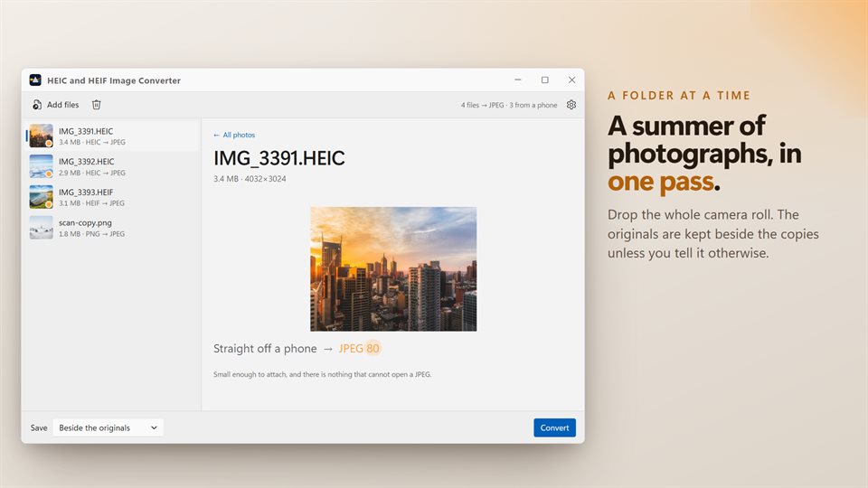The height and width of the screenshot is (488, 868).
Task: Maximize the converter window
Action: click(x=544, y=80)
